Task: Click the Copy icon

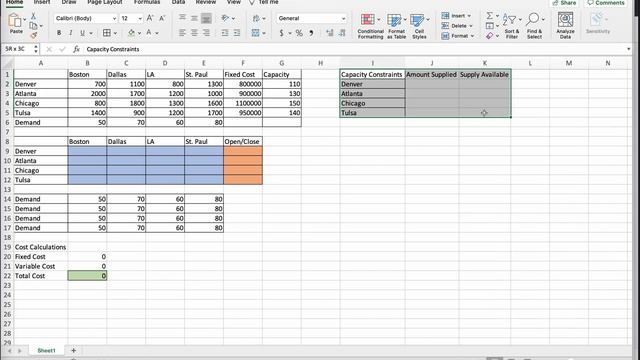Action: pos(33,26)
